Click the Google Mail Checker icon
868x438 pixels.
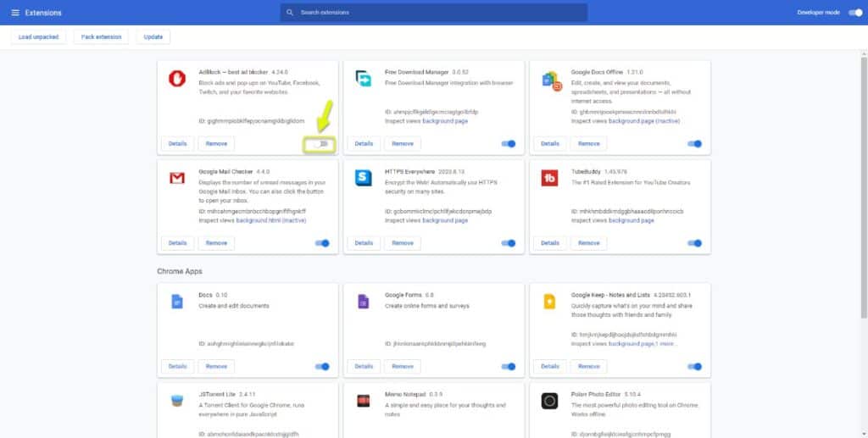tap(177, 178)
